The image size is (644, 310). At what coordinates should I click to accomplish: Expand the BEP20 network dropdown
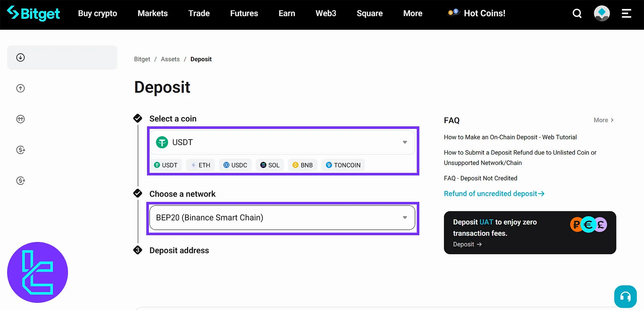point(282,218)
